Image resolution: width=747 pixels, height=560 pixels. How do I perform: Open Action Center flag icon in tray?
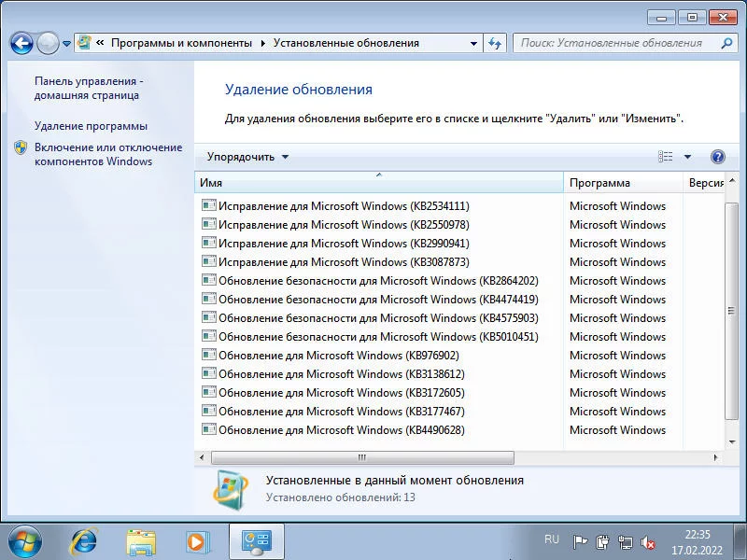pyautogui.click(x=580, y=542)
